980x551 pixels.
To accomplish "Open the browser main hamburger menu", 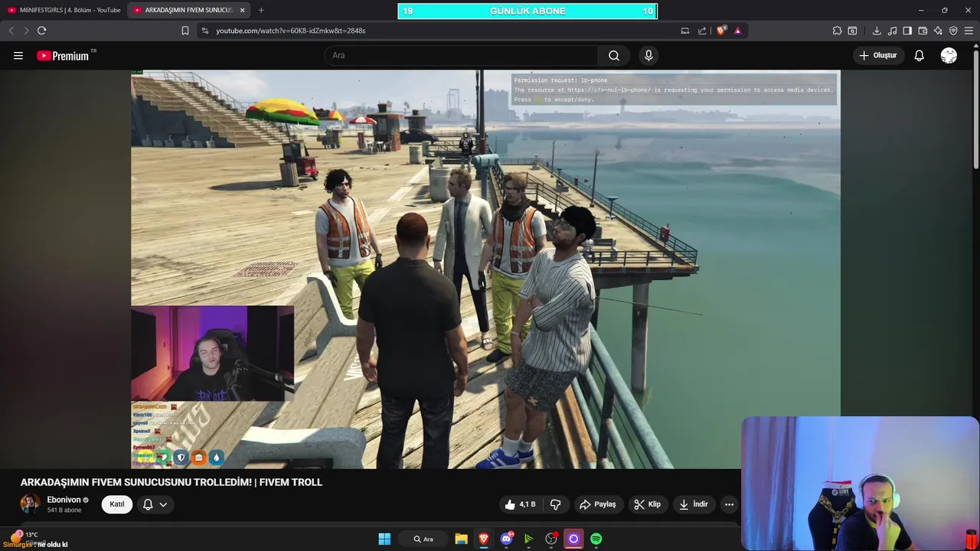I will (969, 31).
